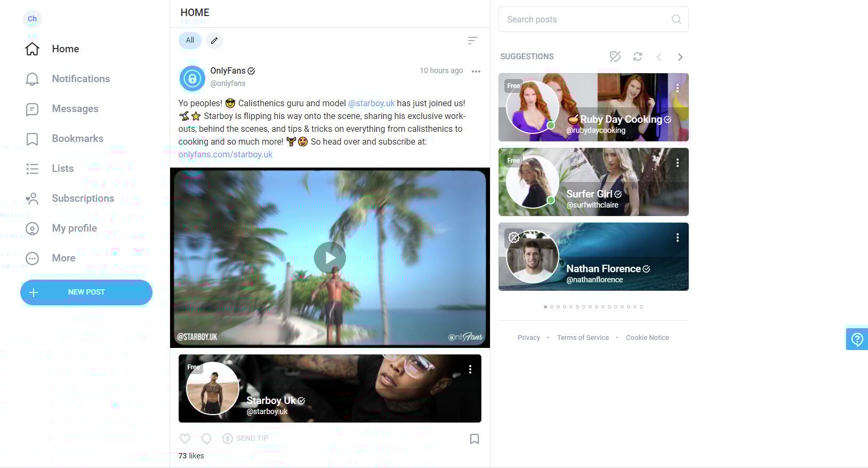
Task: Go to next suggestions page arrow
Action: [x=680, y=57]
